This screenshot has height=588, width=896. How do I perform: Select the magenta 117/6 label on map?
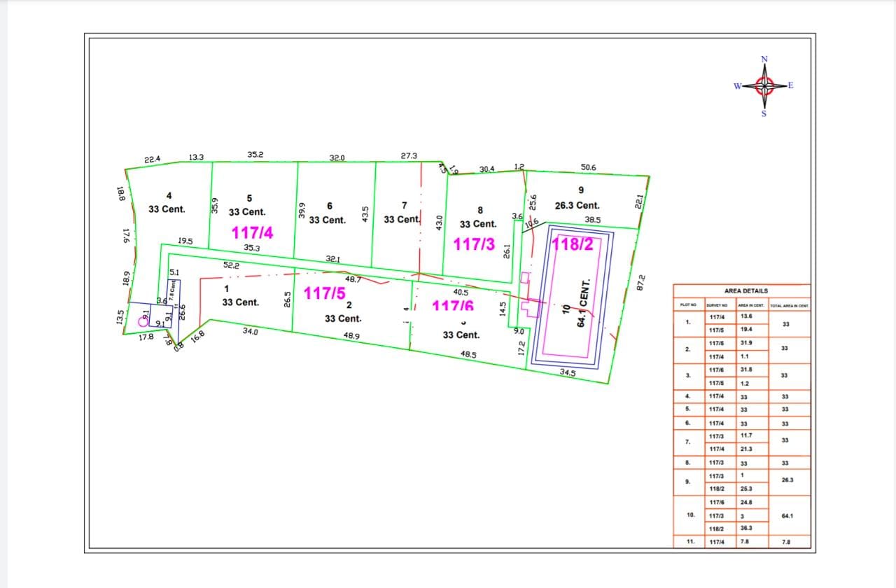[453, 306]
